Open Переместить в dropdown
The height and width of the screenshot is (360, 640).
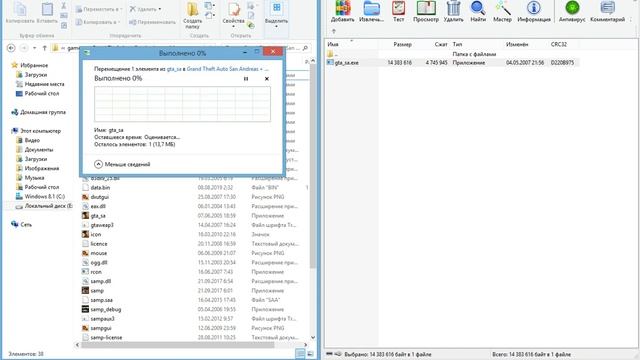coord(99,9)
